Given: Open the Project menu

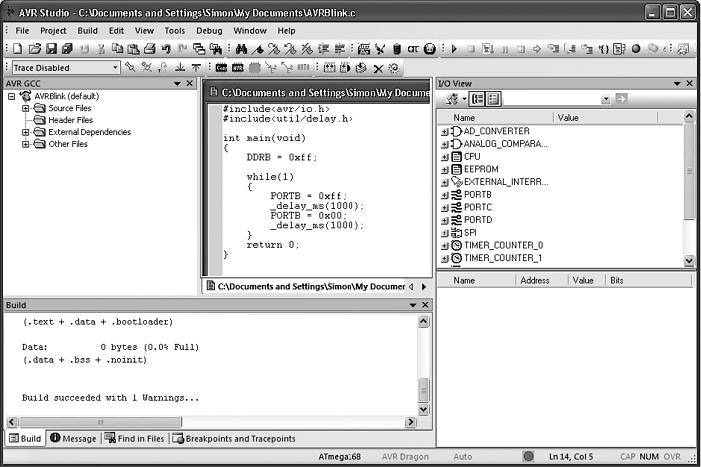Looking at the screenshot, I should 53,30.
